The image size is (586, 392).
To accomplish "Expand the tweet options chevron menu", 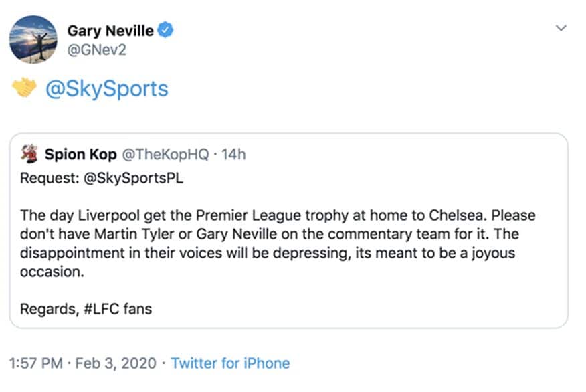I will click(x=561, y=28).
